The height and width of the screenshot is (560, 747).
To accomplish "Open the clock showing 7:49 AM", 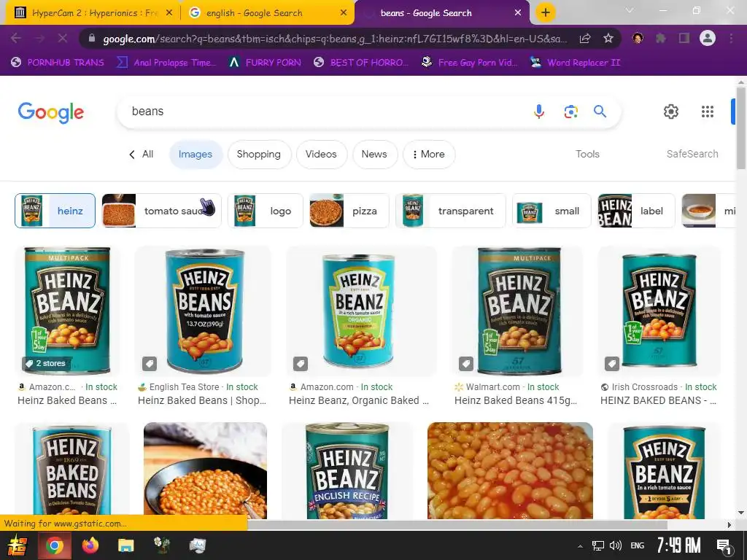I will tap(678, 545).
